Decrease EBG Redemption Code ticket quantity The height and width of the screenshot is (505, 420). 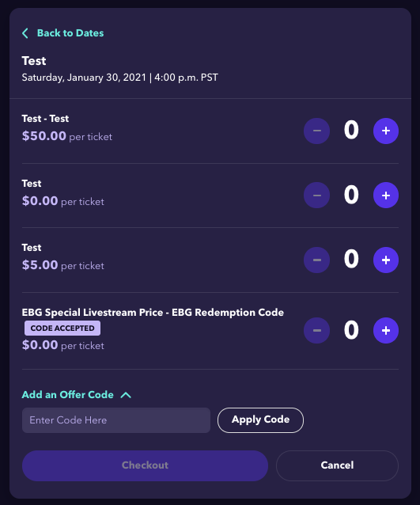tap(316, 330)
